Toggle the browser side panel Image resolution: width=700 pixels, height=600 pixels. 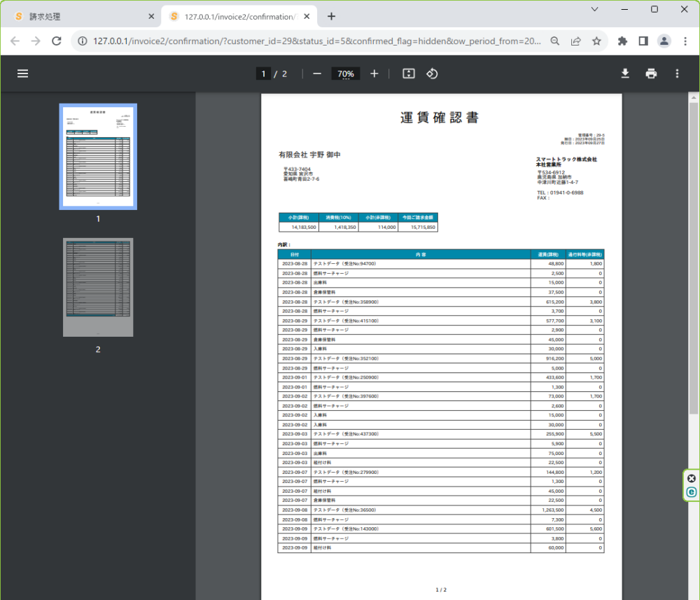[643, 41]
